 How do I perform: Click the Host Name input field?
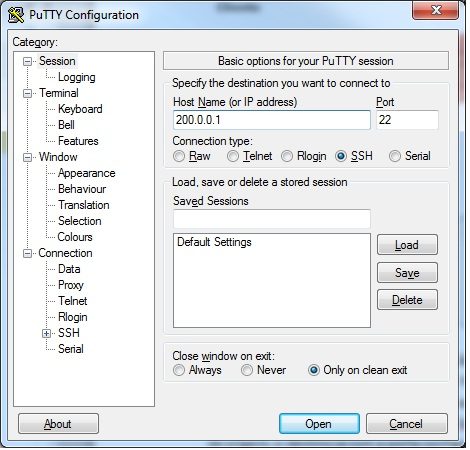[272, 120]
